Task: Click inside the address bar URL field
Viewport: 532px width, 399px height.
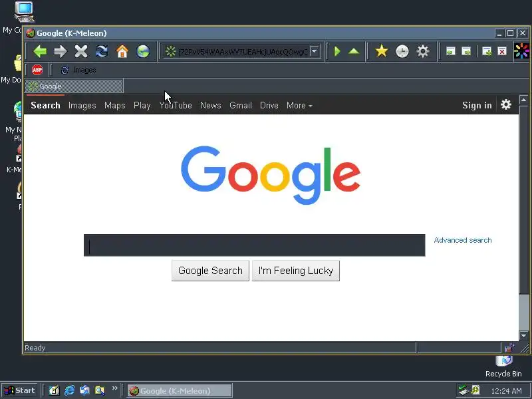Action: click(243, 52)
